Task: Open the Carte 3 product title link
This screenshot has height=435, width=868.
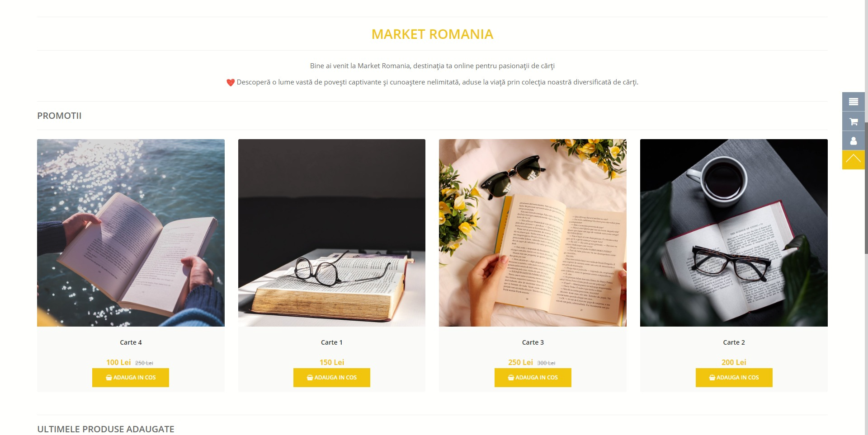Action: 533,342
